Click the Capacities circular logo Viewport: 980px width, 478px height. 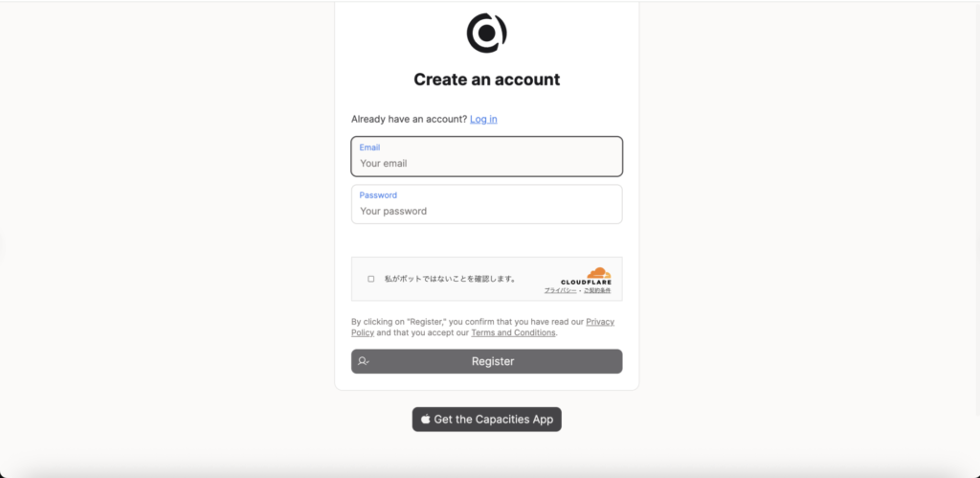tap(486, 34)
